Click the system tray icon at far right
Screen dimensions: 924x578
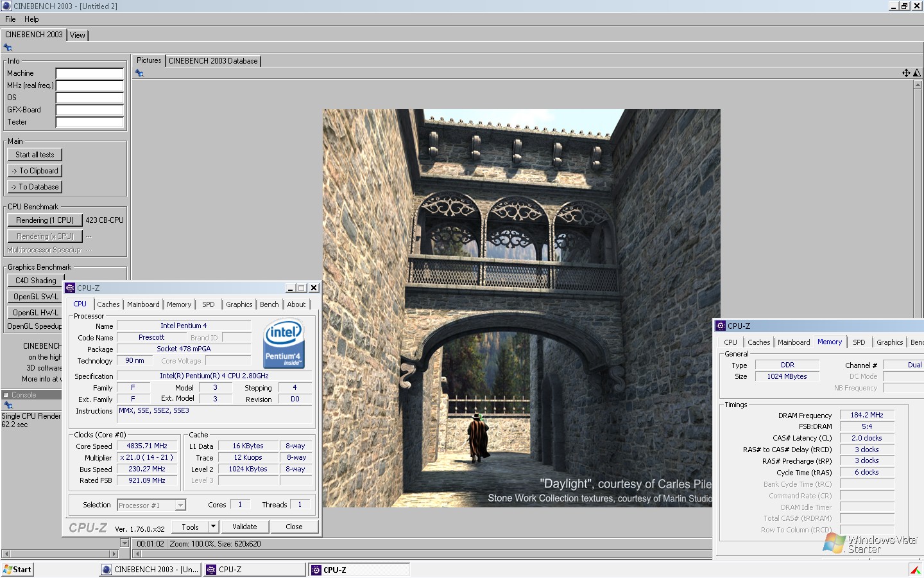tap(916, 570)
